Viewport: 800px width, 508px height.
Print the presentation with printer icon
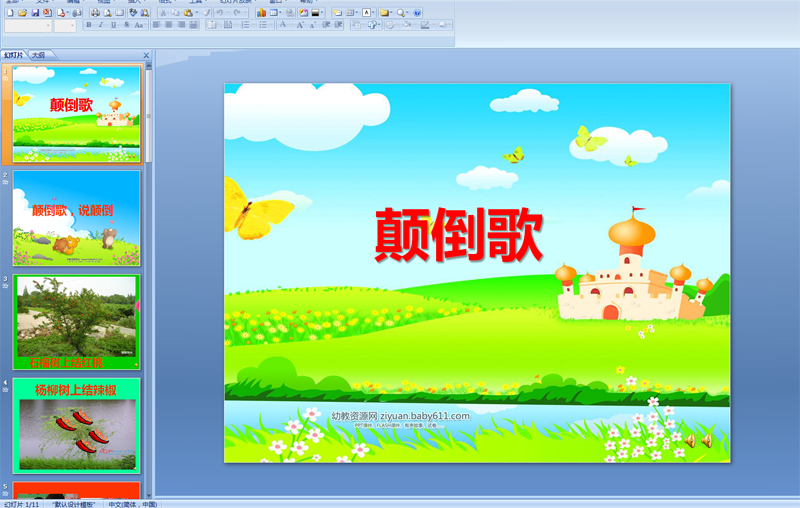(95, 13)
